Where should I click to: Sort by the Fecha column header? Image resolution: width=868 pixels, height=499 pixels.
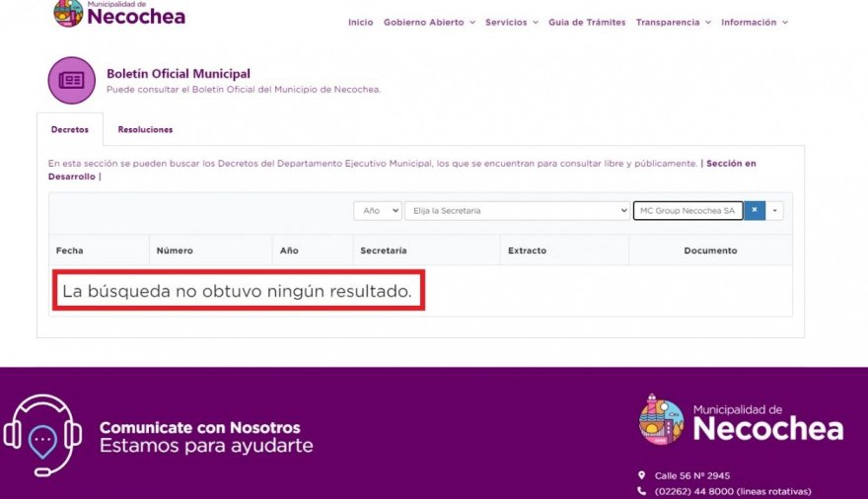point(70,250)
